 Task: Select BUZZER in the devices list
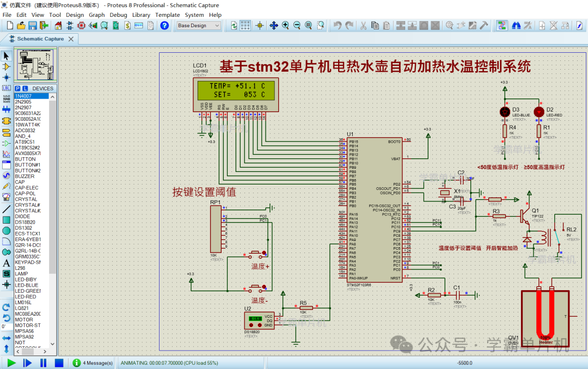[32, 176]
